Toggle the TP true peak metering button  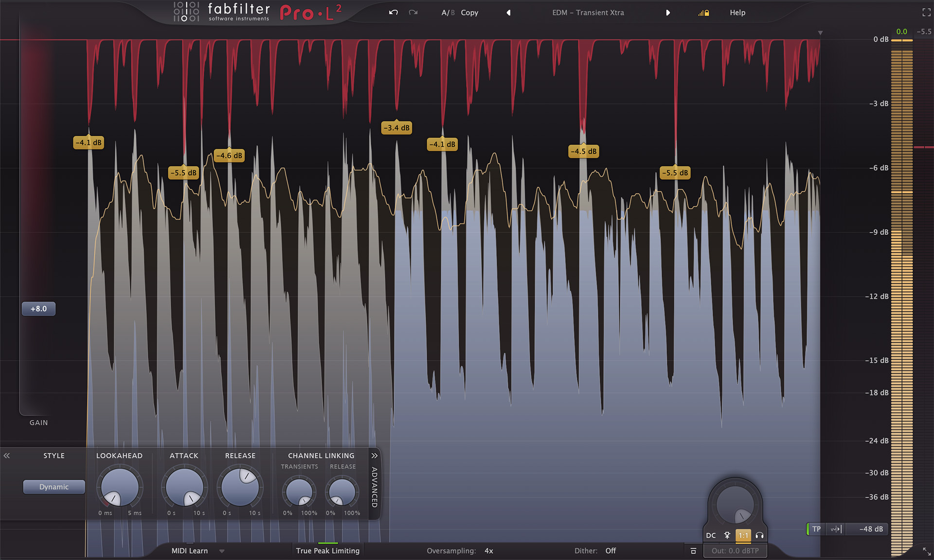pos(816,529)
